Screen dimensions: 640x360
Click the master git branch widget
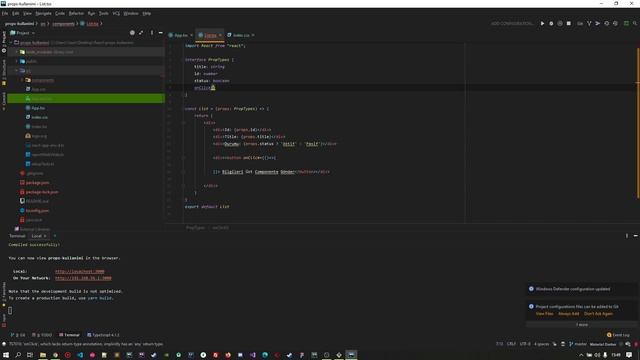pyautogui.click(x=578, y=344)
